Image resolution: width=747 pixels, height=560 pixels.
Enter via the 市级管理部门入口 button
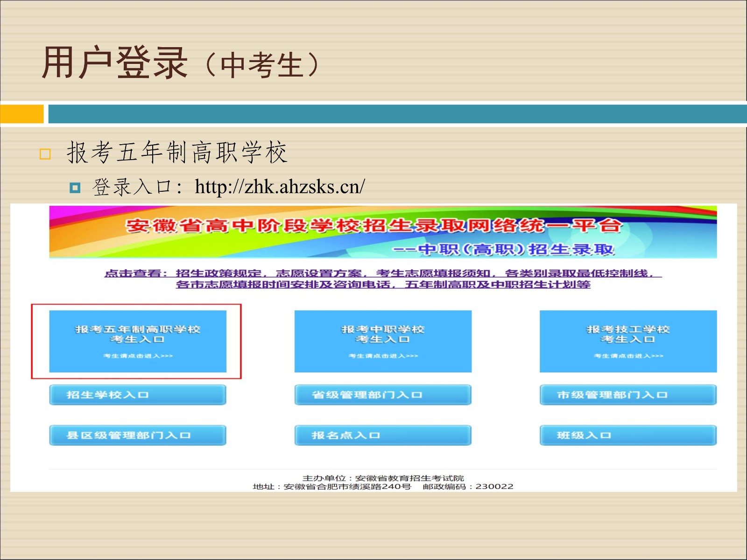pyautogui.click(x=628, y=395)
